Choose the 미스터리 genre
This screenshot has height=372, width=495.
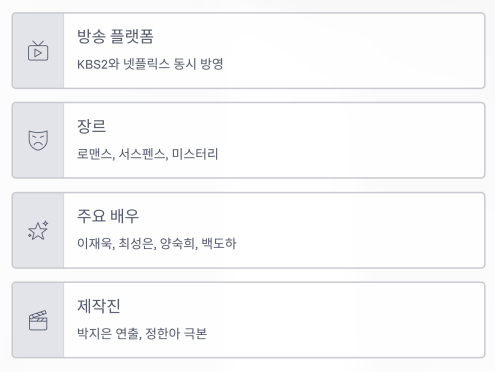[x=195, y=154]
